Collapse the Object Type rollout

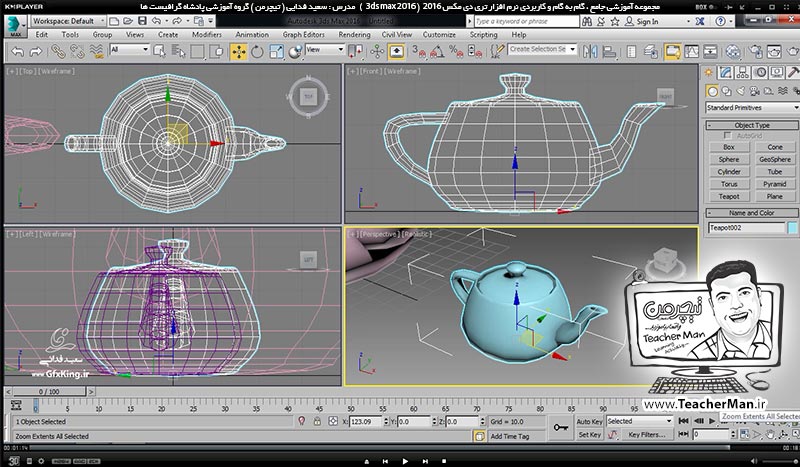point(752,125)
